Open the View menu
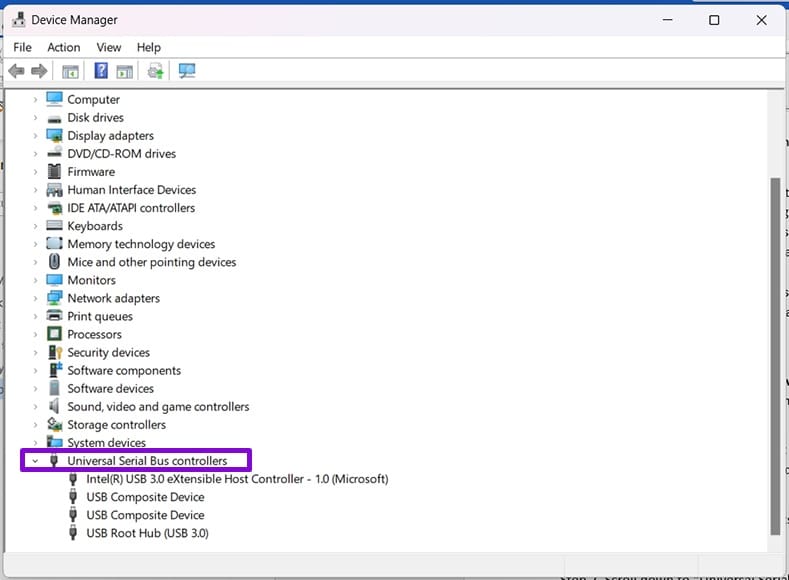 click(109, 47)
